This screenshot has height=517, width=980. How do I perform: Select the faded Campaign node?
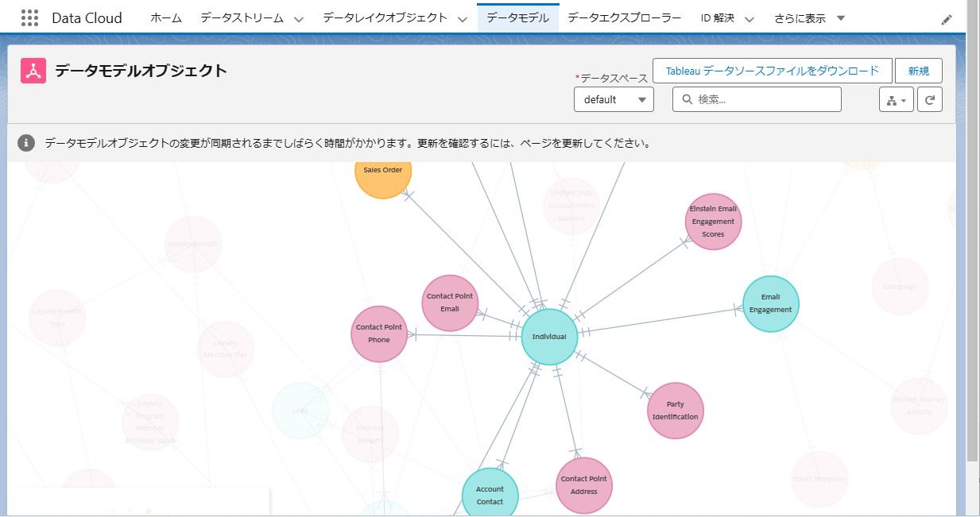pos(900,287)
